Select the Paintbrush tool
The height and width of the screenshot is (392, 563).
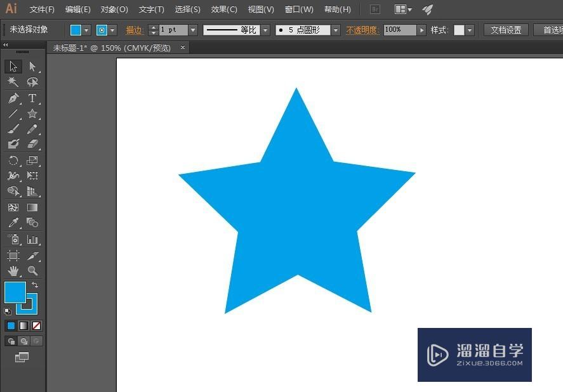tap(13, 129)
